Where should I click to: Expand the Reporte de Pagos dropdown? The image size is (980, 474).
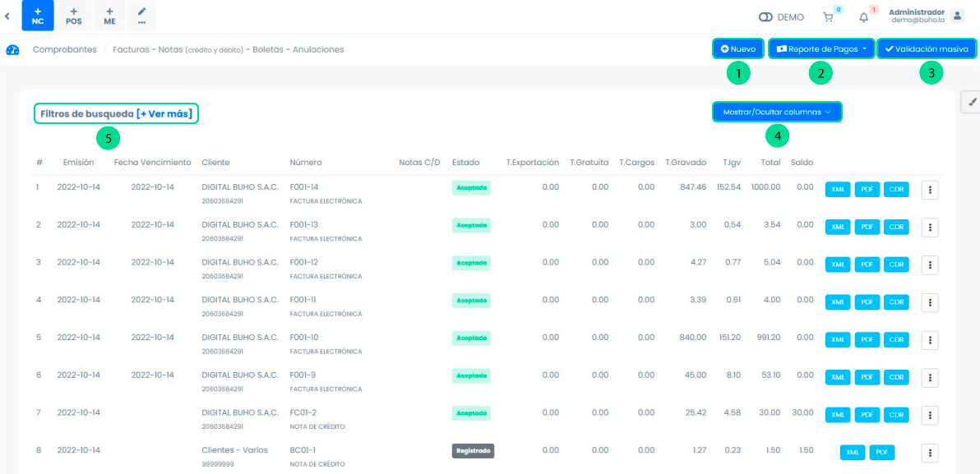tap(821, 49)
